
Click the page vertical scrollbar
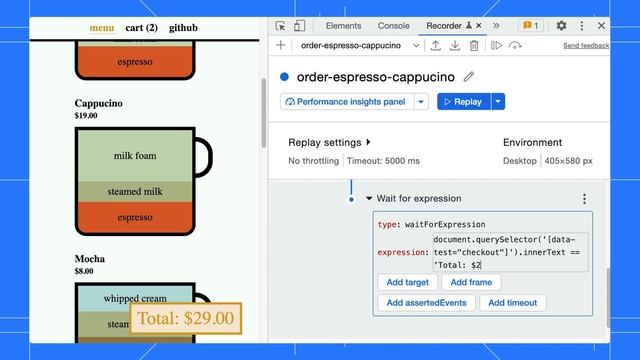pos(264,113)
